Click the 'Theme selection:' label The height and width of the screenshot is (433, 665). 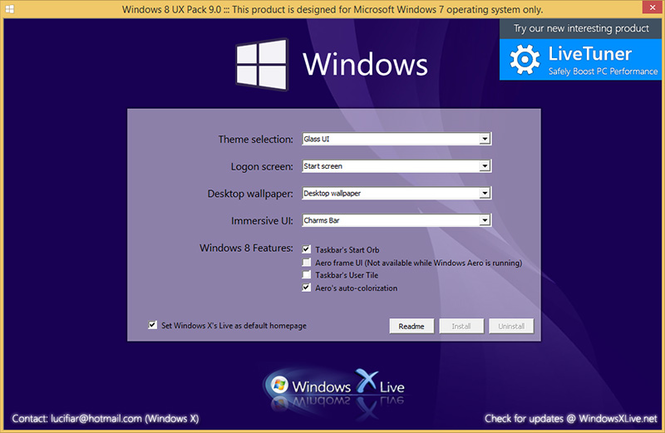click(255, 139)
